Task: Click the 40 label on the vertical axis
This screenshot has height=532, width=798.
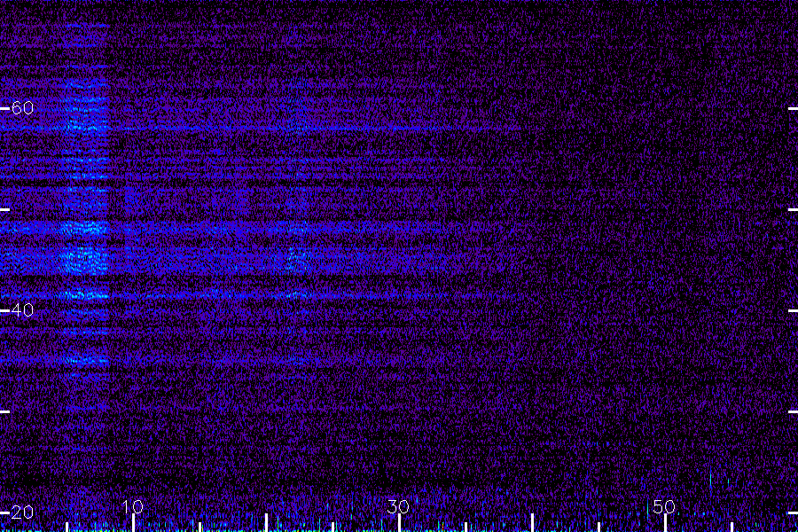Action: [x=22, y=310]
